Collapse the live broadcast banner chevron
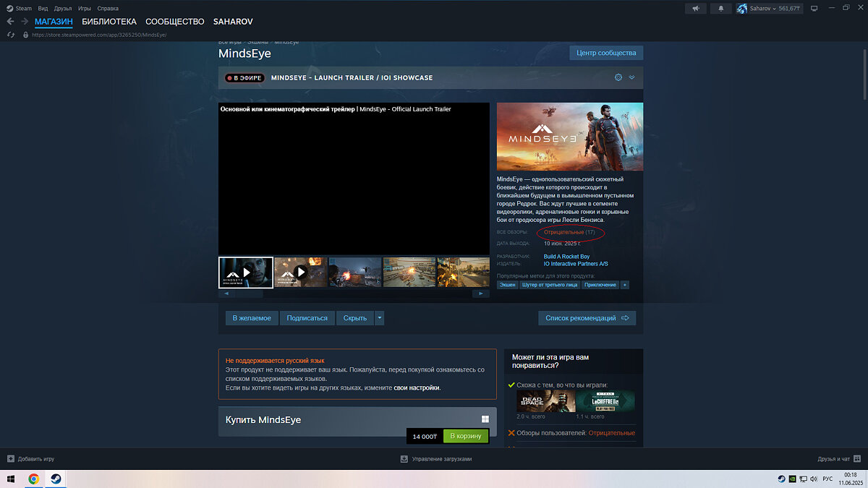This screenshot has height=488, width=868. 631,77
